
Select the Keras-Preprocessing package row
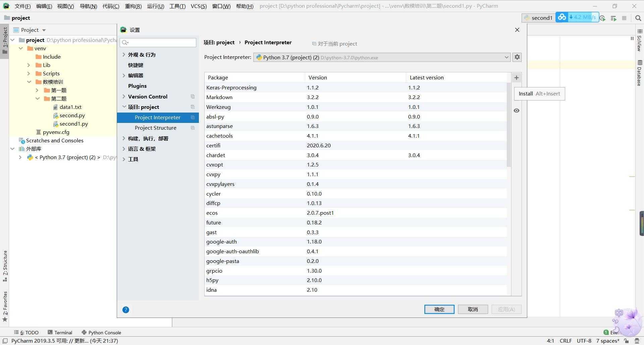point(356,87)
